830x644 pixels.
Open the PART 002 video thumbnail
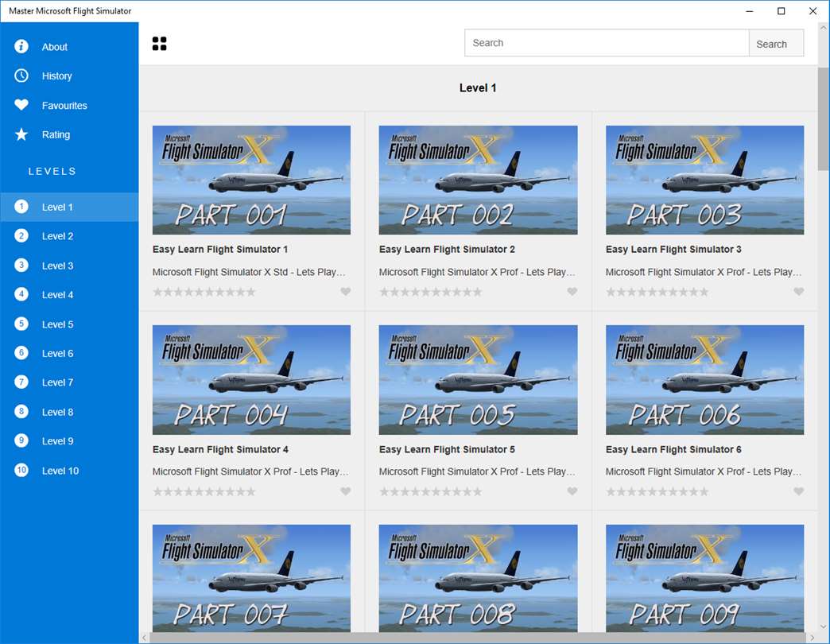478,180
